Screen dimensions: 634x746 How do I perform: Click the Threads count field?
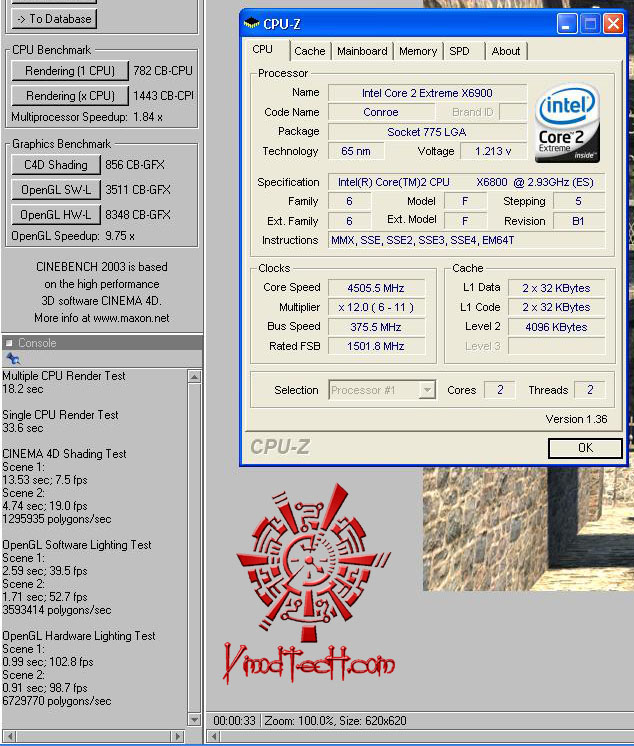click(590, 390)
